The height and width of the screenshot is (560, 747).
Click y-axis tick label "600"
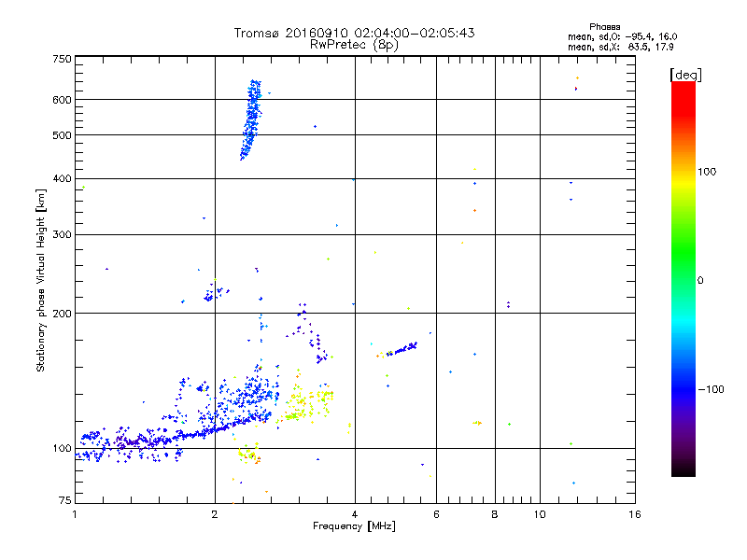point(62,100)
